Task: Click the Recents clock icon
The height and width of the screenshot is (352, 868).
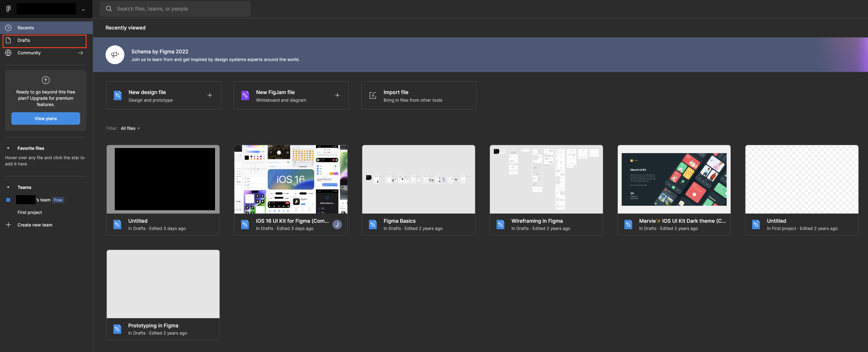Action: (x=8, y=28)
